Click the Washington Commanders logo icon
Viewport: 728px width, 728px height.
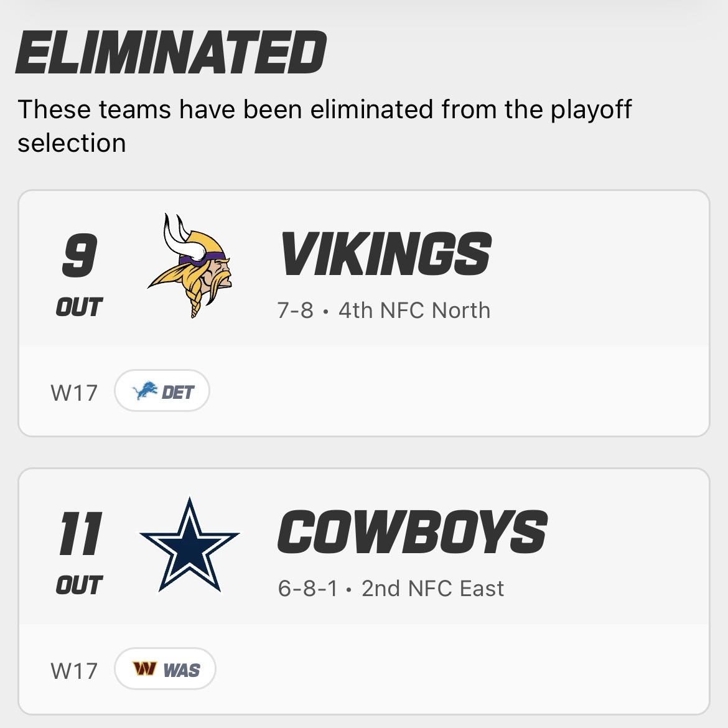point(144,670)
